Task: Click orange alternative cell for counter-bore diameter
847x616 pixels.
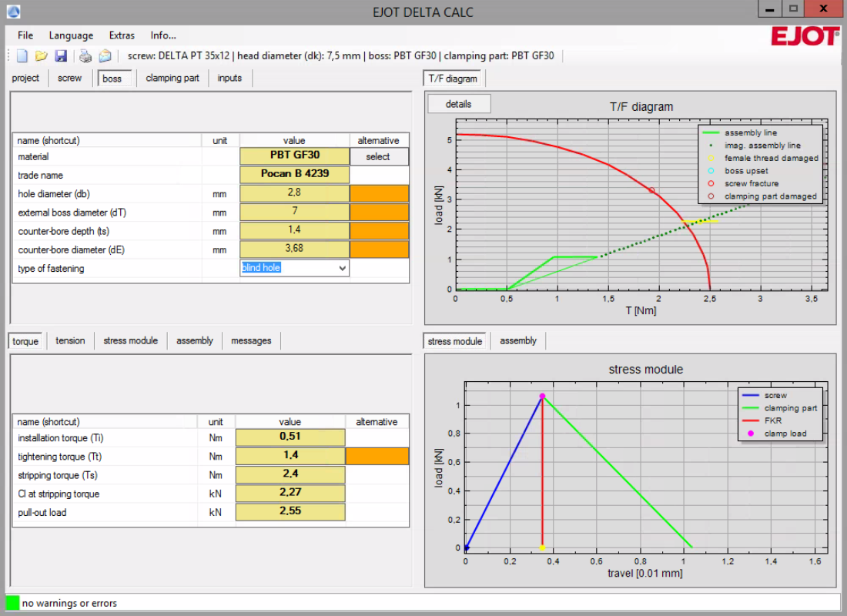Action: point(379,249)
